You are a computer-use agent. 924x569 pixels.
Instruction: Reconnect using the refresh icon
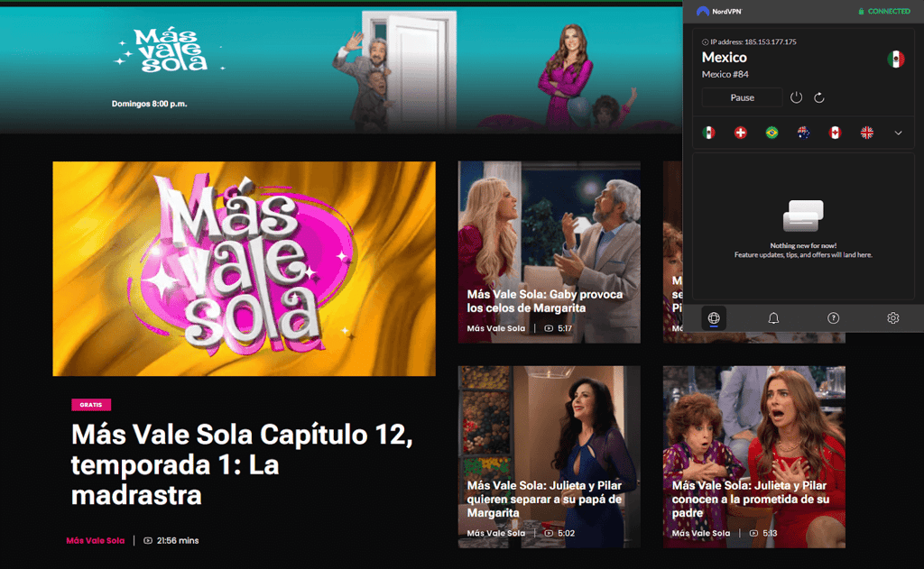819,97
